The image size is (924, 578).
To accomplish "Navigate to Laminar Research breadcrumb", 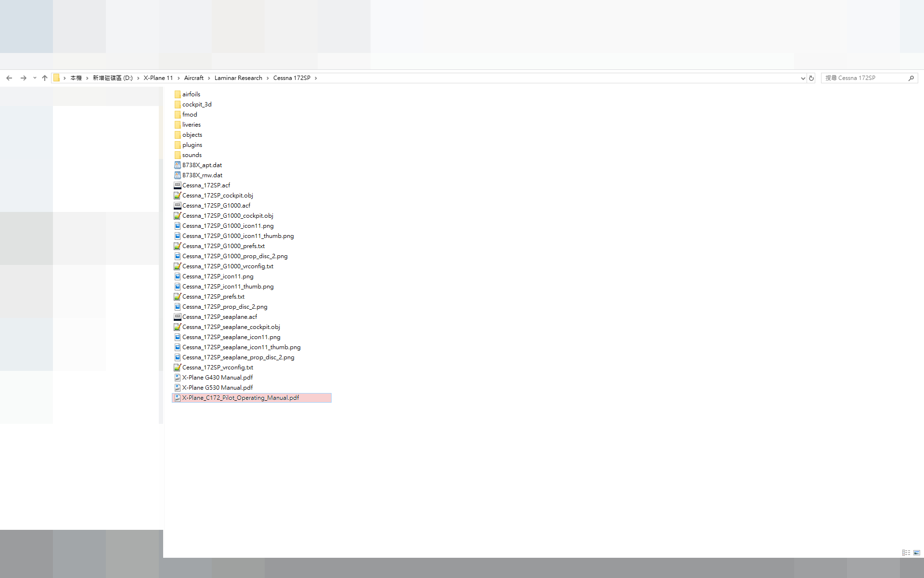I will [x=238, y=78].
